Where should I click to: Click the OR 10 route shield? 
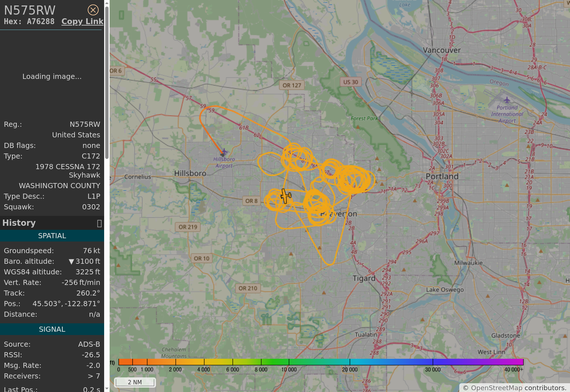201,259
